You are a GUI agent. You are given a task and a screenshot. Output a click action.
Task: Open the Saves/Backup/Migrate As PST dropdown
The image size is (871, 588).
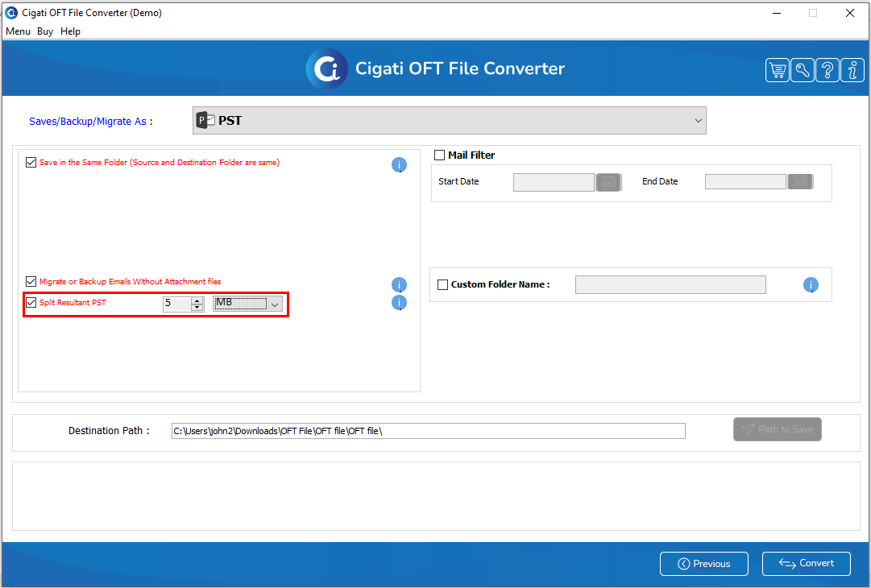(450, 121)
